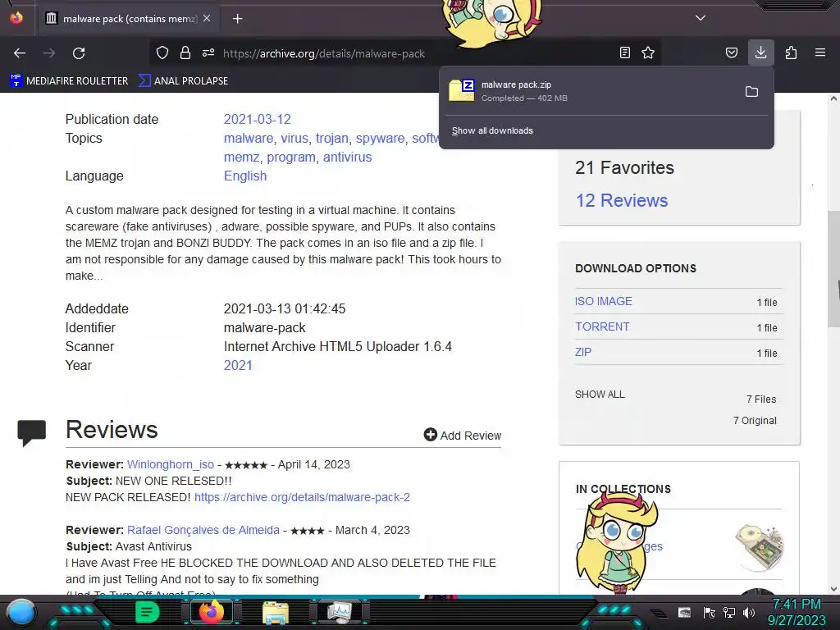
Task: Close the downloads panel via toolbar icon
Action: [x=760, y=52]
